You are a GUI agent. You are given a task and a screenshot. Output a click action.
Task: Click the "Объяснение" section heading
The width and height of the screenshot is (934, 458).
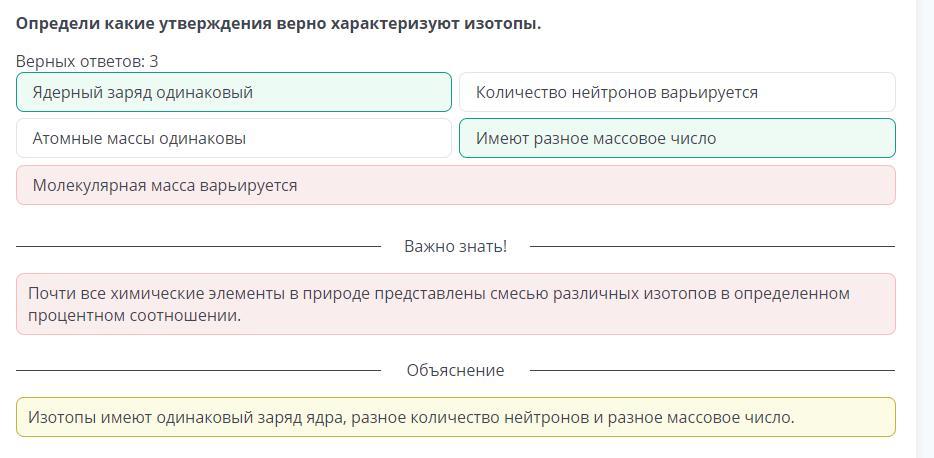click(x=455, y=370)
